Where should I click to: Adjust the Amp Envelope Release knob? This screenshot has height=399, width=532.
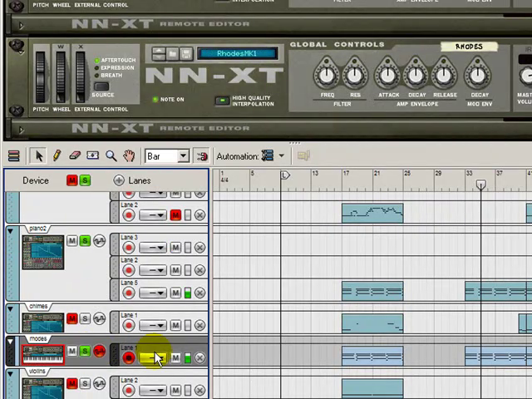pyautogui.click(x=444, y=74)
